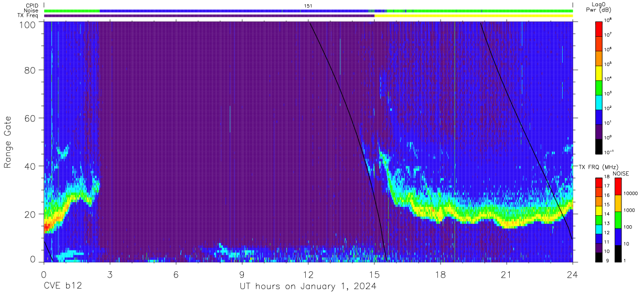Click the TX Freq row label
Screen dimensions: 644x297
(x=28, y=15)
